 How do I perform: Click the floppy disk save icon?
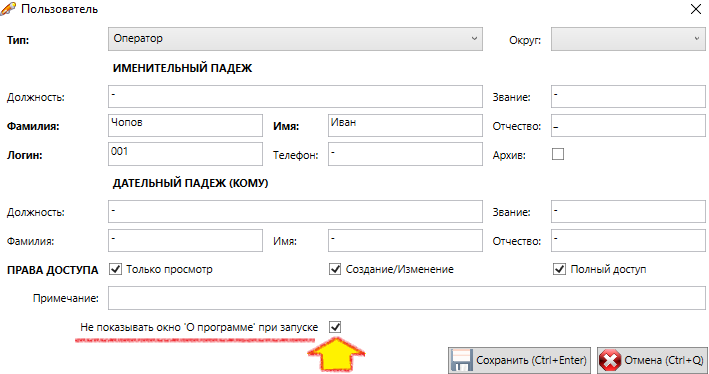(462, 361)
